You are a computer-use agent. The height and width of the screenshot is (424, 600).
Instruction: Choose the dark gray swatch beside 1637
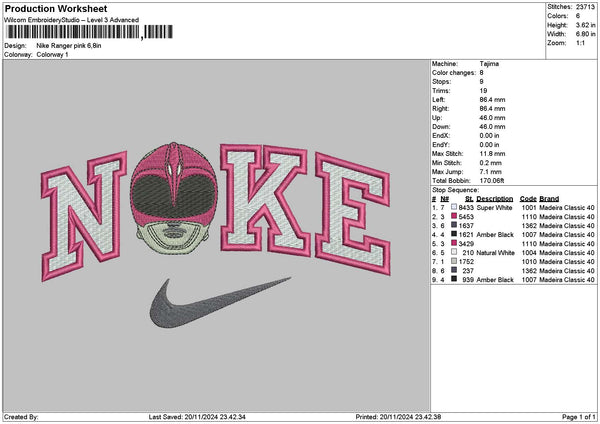click(454, 225)
